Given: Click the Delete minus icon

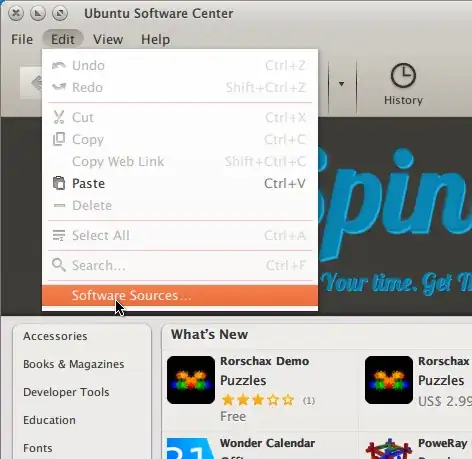Looking at the screenshot, I should [59, 205].
